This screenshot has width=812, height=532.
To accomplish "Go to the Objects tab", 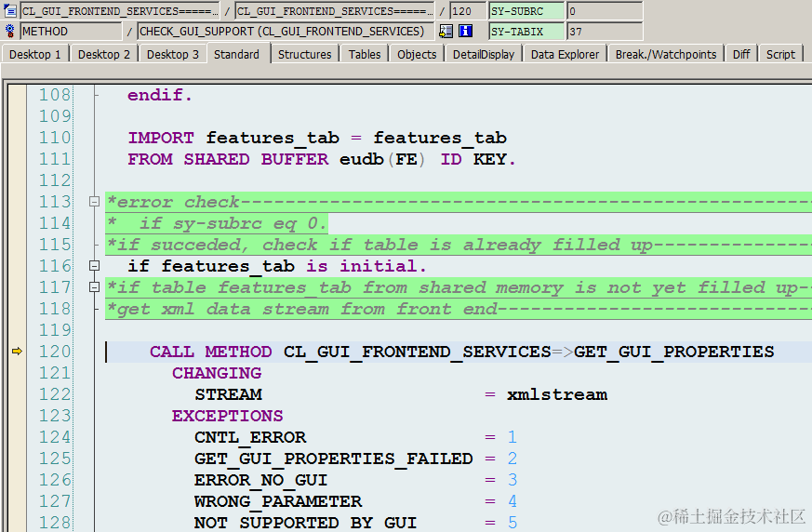I will pyautogui.click(x=417, y=54).
